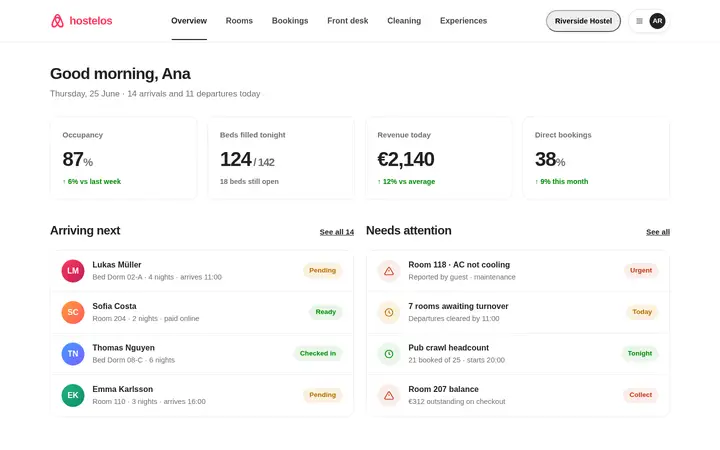
Task: Click '€312 outstanding on checkout' text
Action: pyautogui.click(x=457, y=401)
